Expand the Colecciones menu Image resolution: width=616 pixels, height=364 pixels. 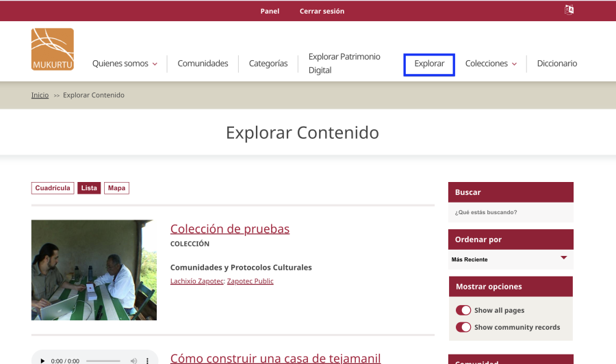(491, 64)
